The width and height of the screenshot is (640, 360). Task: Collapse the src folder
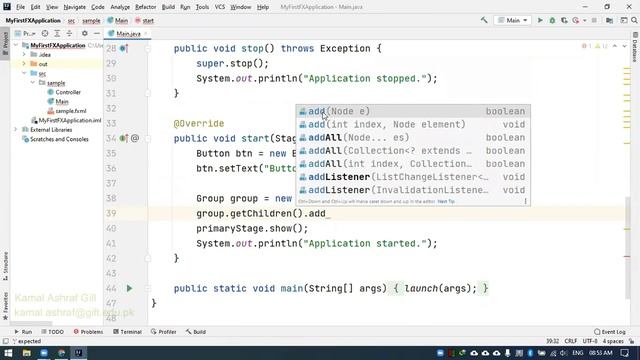click(x=24, y=73)
